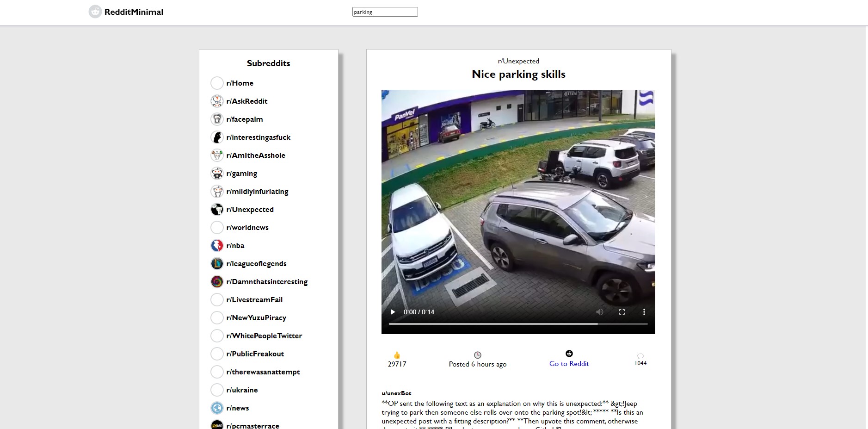
Task: Follow the Go to Reddit link
Action: click(569, 364)
